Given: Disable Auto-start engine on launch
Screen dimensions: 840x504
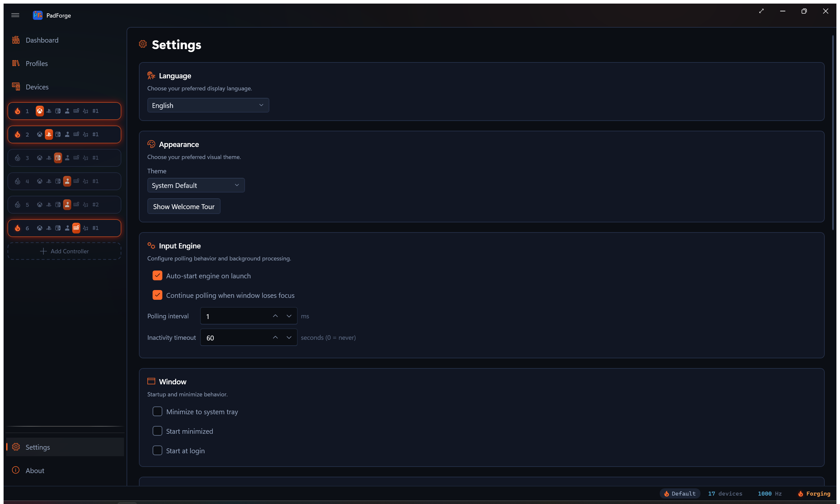Looking at the screenshot, I should [157, 275].
